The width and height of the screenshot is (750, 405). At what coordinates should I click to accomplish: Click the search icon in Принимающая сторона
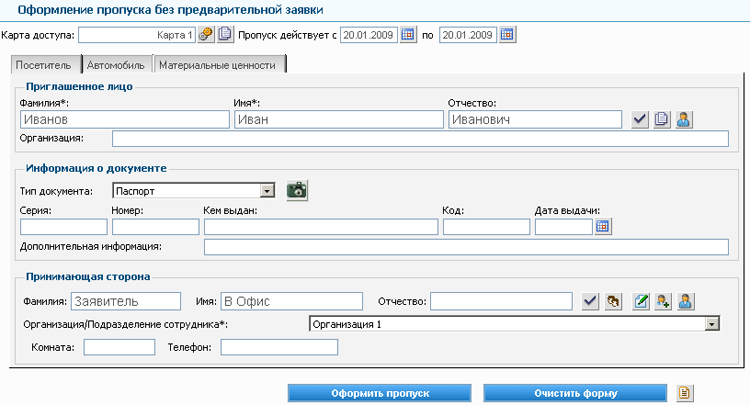(x=614, y=301)
